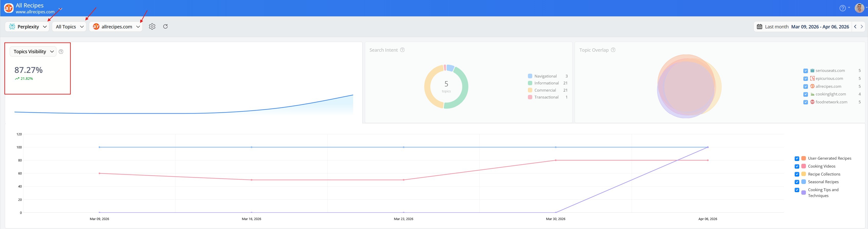Toggle Recipe Collections series checkbox

pyautogui.click(x=797, y=174)
